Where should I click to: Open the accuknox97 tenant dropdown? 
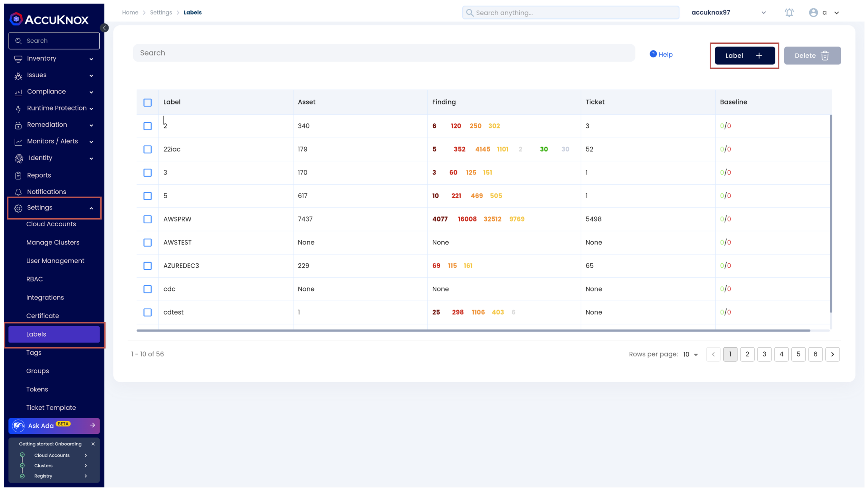764,13
